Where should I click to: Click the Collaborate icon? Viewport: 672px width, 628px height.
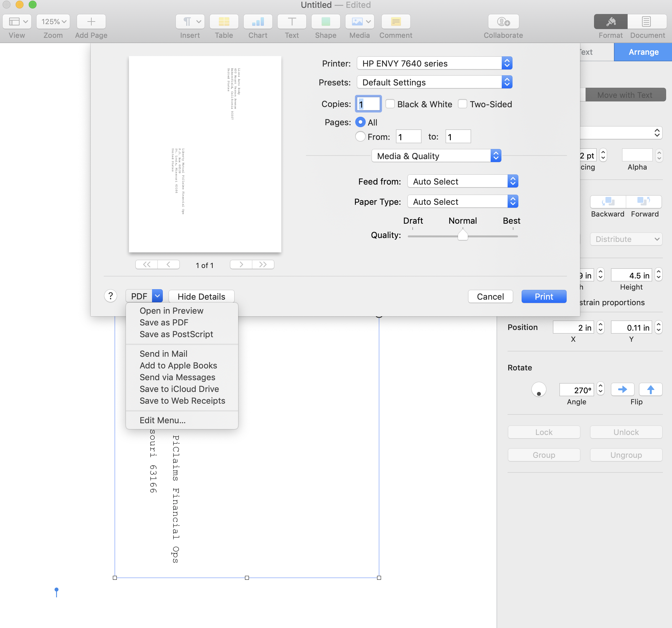click(503, 22)
